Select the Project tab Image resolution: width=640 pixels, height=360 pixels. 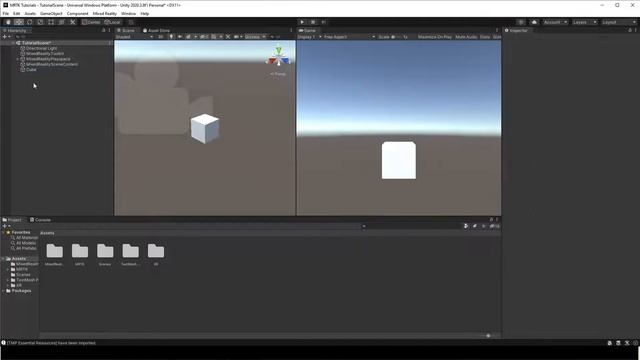12,220
